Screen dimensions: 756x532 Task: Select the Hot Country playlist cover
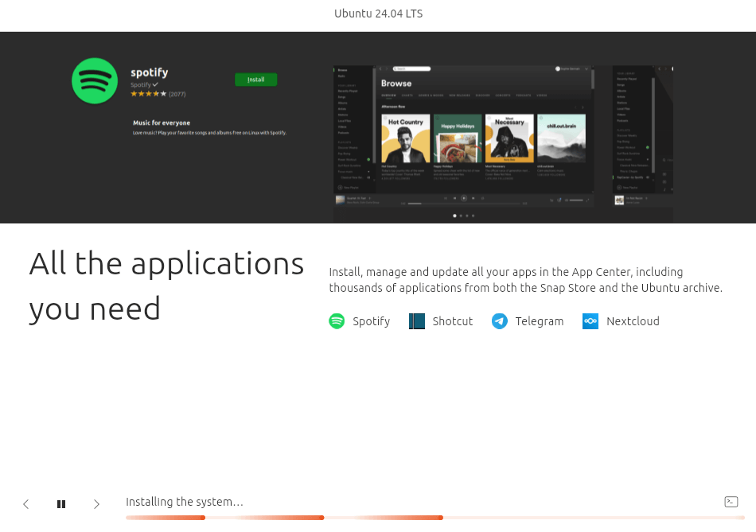406,139
